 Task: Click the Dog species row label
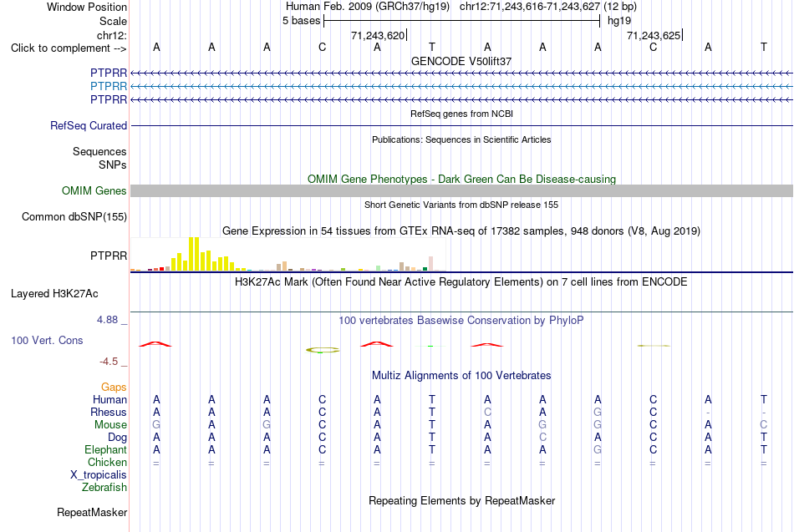[118, 438]
